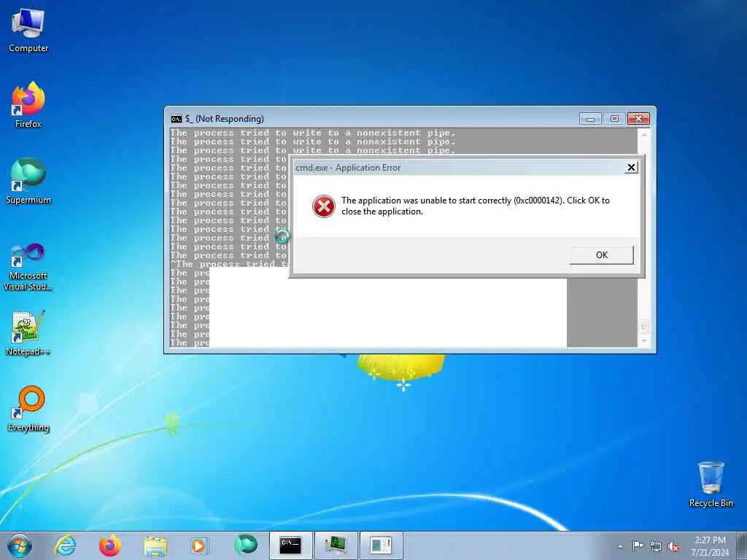Open Windows Explorer from the taskbar
This screenshot has width=747, height=560.
coord(155,545)
